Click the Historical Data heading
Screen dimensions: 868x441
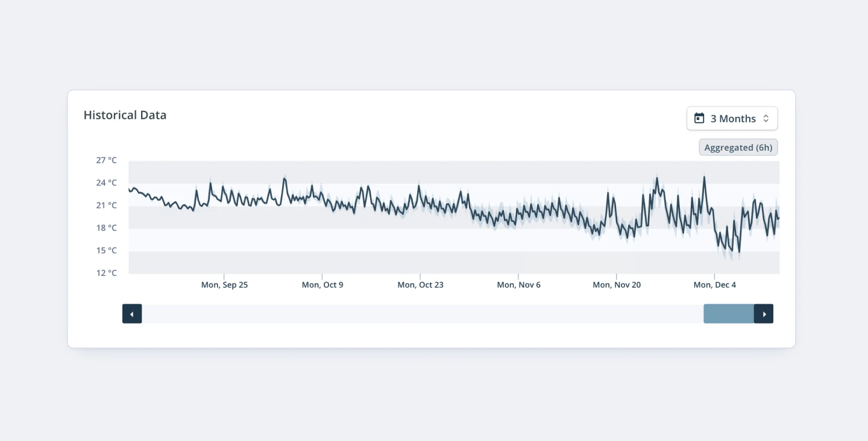tap(125, 115)
